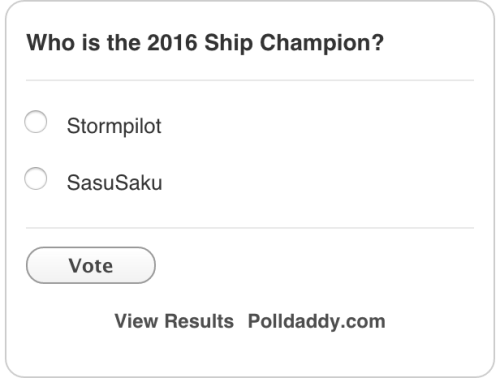Open the View Results link
The height and width of the screenshot is (378, 500).
(174, 321)
